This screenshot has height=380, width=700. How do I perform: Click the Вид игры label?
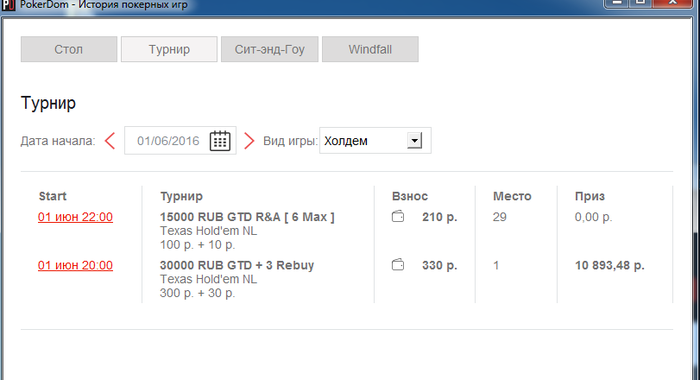290,141
